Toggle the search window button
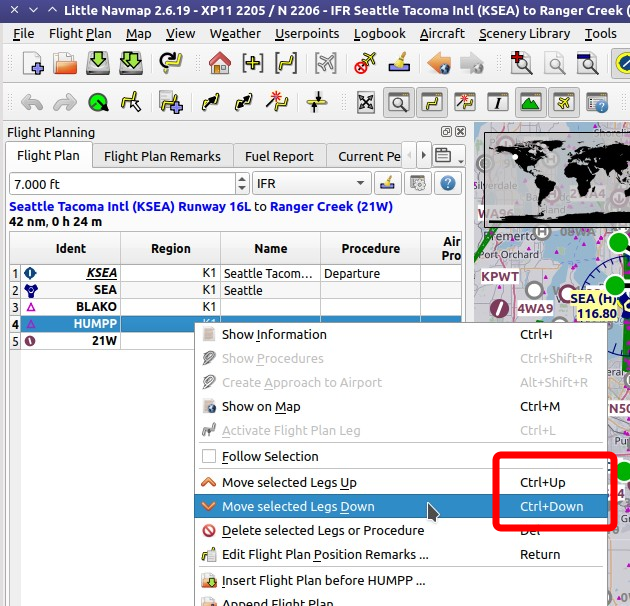Viewport: 630px width, 606px height. 399,102
